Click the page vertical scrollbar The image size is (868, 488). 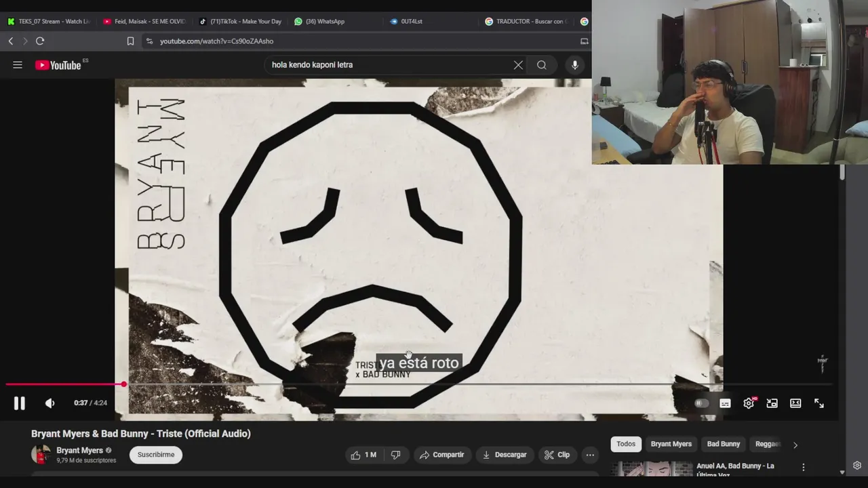[x=842, y=173]
